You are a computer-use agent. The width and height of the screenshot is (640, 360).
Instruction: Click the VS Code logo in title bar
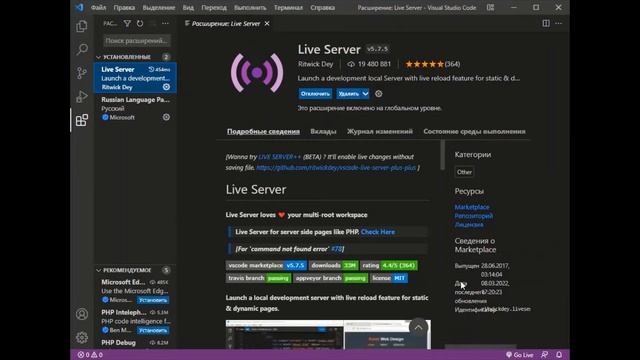79,7
